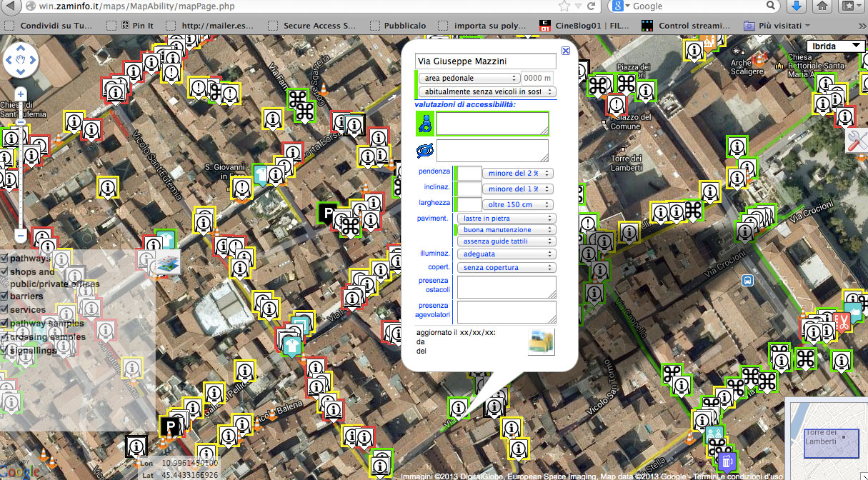Toggle the pathway samples checkbox
This screenshot has height=480, width=868.
coord(4,323)
